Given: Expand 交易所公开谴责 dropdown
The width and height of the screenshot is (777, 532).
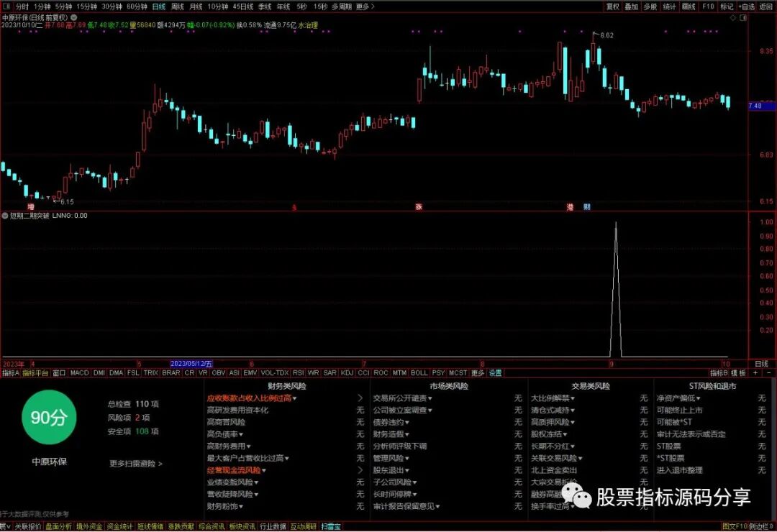Looking at the screenshot, I should pos(430,398).
